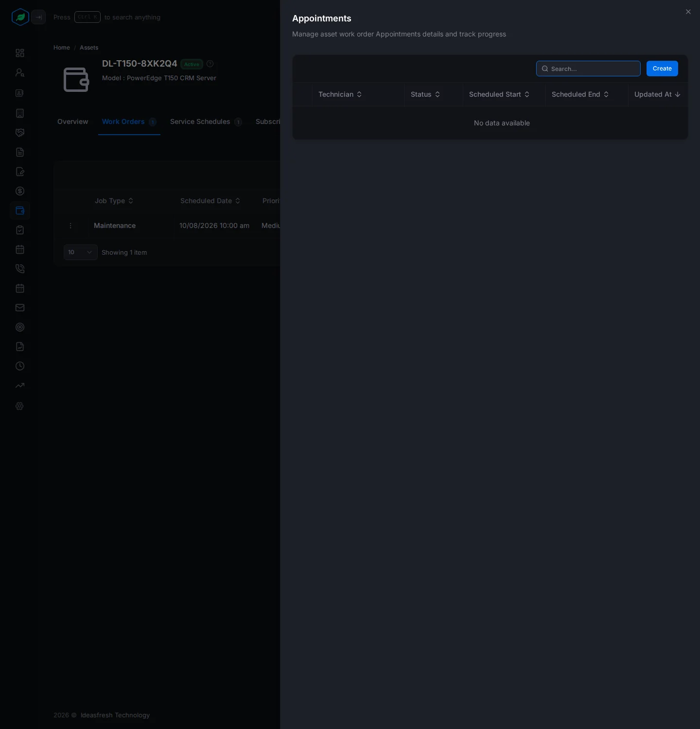Click the leaf app logo
This screenshot has width=700, height=729.
[20, 17]
